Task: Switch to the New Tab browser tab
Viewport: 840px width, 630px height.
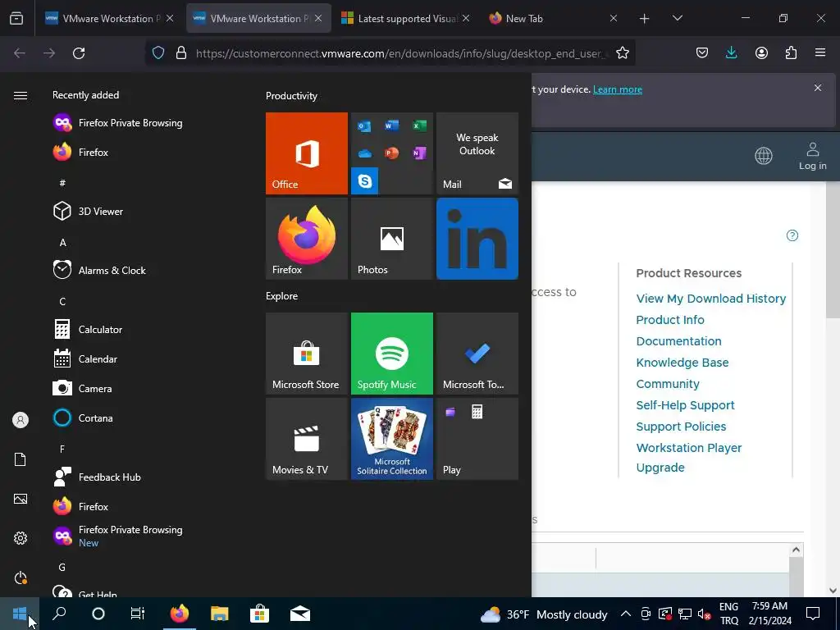Action: tap(552, 18)
